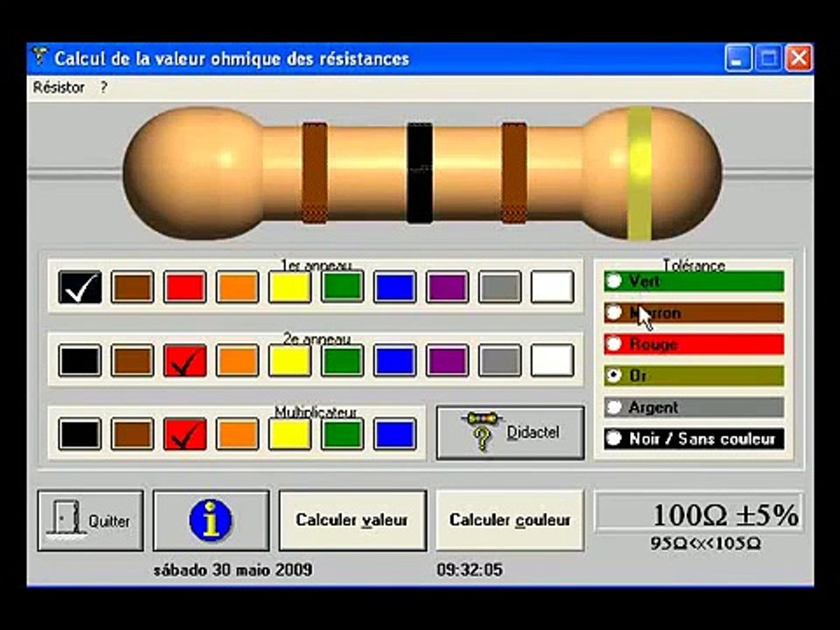Click the gold tolerance band on resistor
This screenshot has width=840, height=630.
coord(640,173)
